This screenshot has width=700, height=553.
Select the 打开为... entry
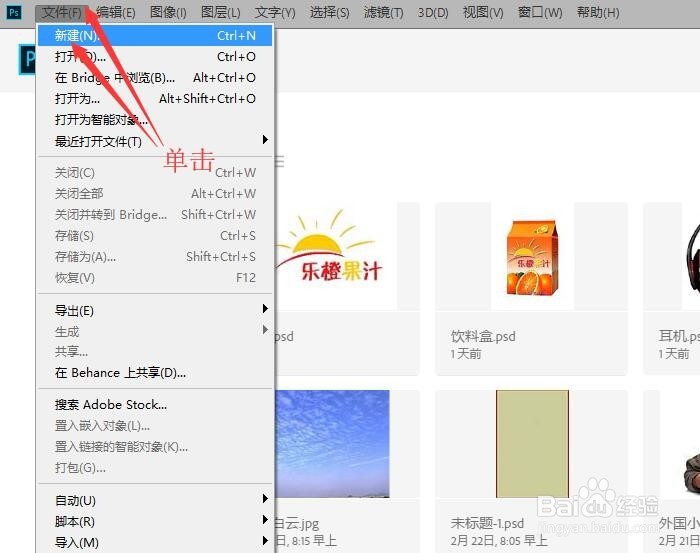click(155, 99)
